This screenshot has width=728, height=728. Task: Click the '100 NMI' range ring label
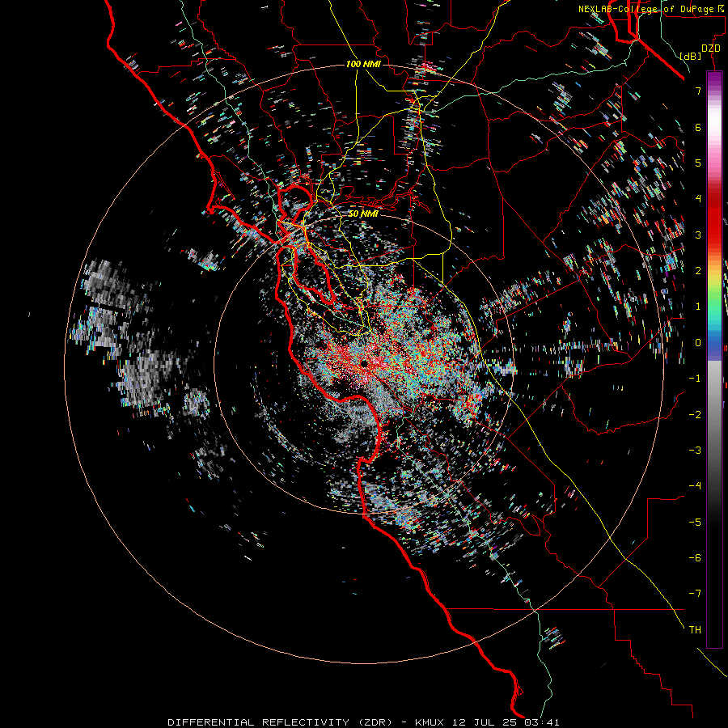click(x=363, y=64)
